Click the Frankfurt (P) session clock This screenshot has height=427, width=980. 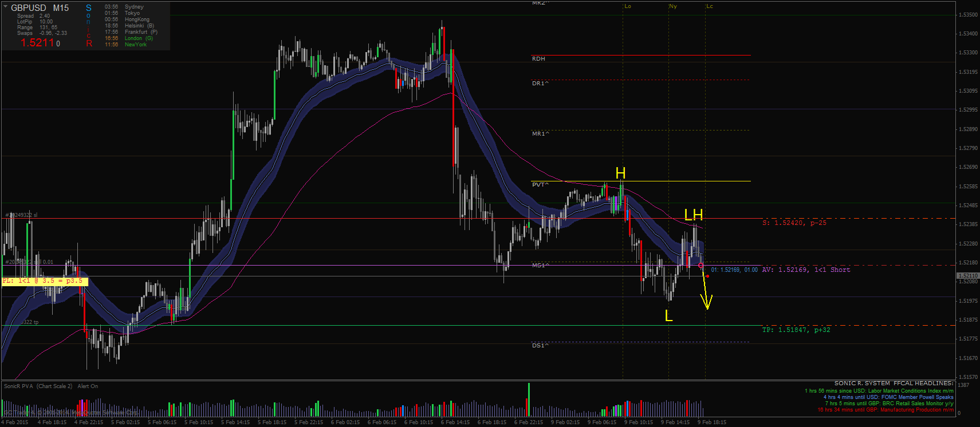click(131, 32)
